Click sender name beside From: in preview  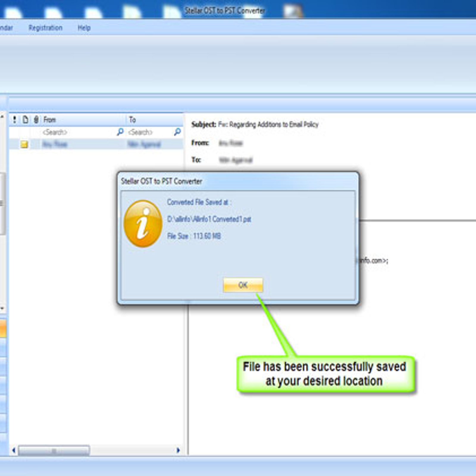[231, 143]
